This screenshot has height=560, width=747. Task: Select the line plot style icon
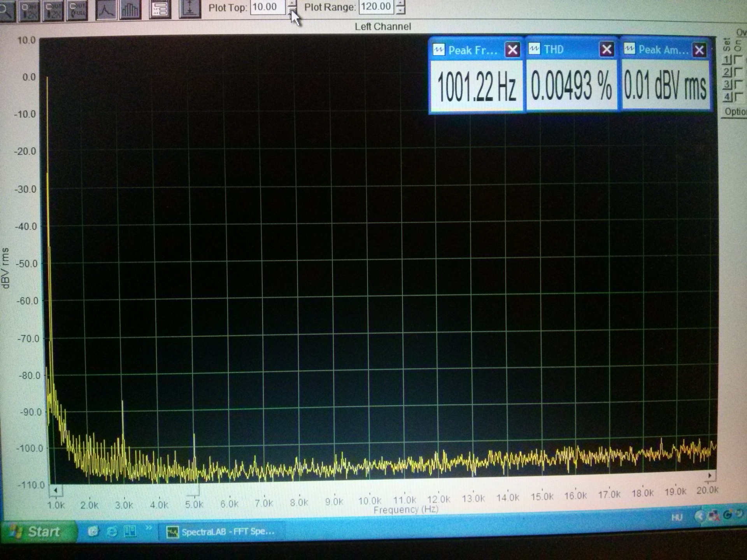point(105,10)
